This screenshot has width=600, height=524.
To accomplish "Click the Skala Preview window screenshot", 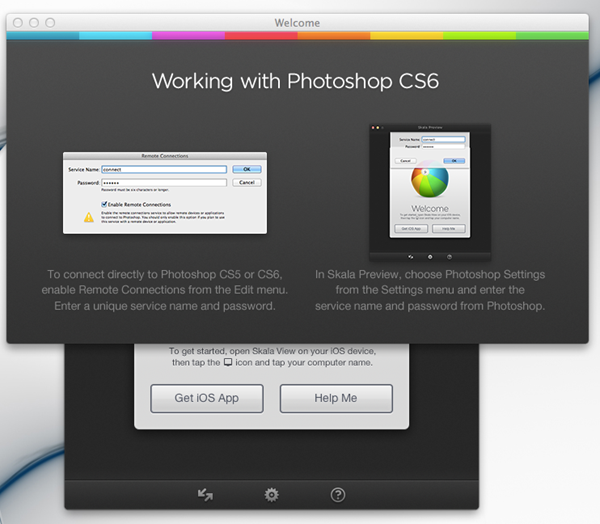I will (430, 193).
